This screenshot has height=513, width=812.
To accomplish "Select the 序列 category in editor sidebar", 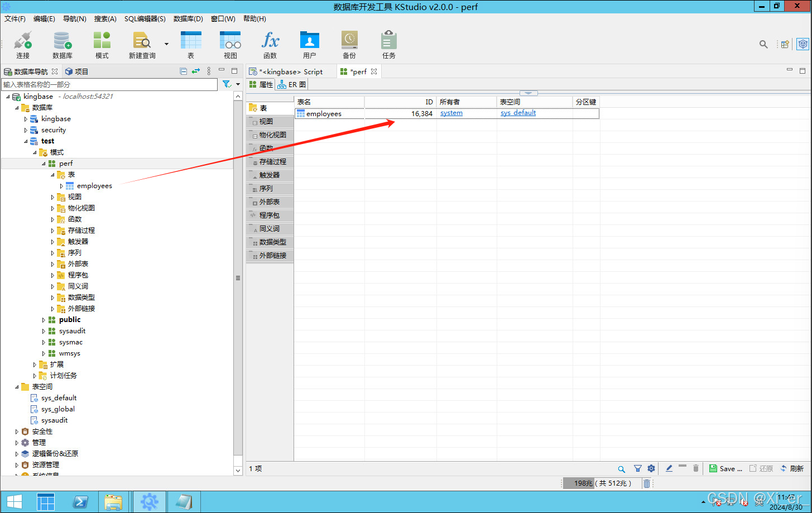I will [x=270, y=188].
